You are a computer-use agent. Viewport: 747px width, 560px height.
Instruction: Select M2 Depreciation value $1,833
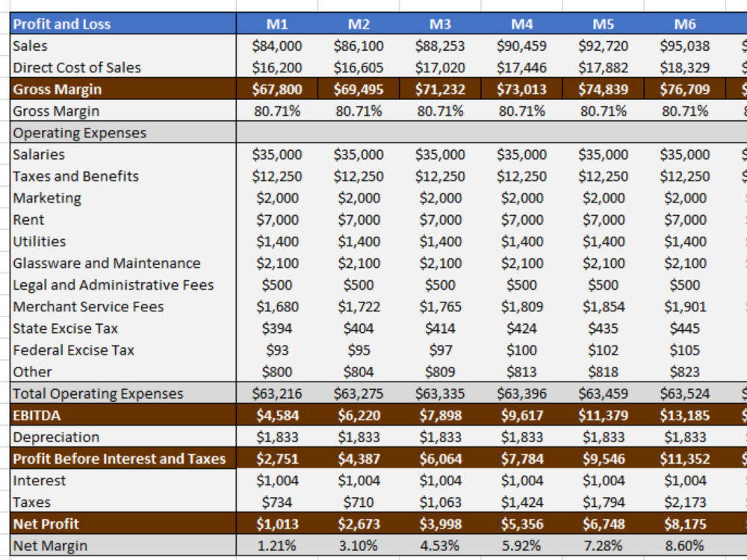(x=359, y=437)
